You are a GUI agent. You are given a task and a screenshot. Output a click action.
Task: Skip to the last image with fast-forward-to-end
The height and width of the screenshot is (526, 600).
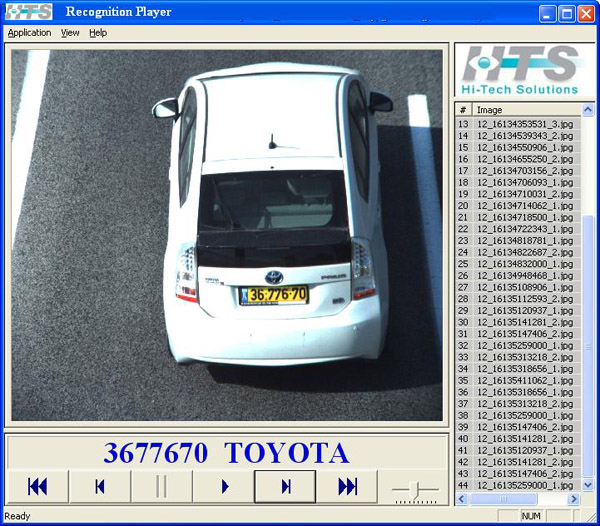pyautogui.click(x=347, y=487)
